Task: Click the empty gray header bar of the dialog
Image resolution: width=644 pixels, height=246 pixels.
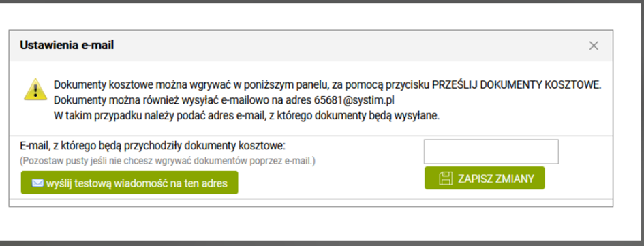Action: pos(349,46)
